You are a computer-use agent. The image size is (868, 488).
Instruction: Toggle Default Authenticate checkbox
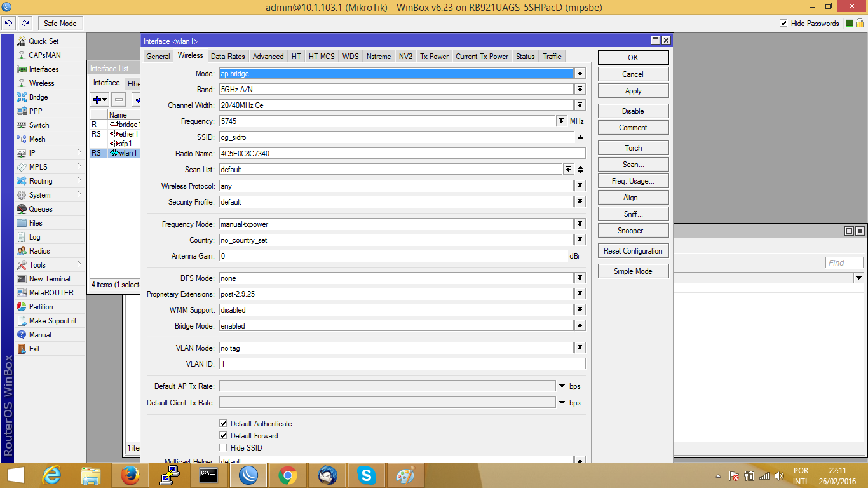click(x=223, y=424)
